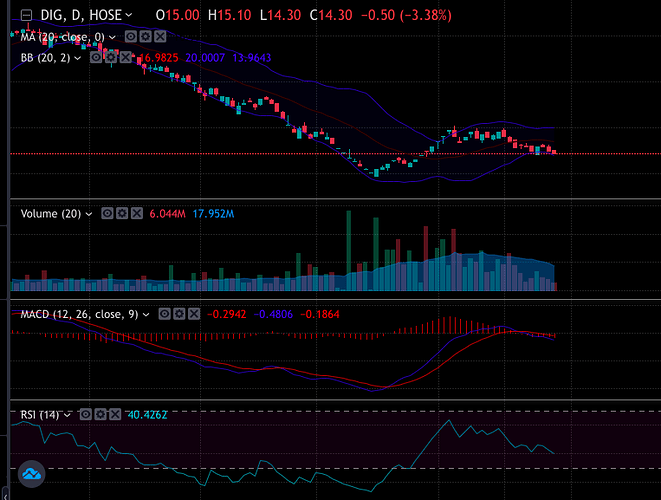Expand the RSI (14) legend chevron
The image size is (661, 500).
(71, 414)
